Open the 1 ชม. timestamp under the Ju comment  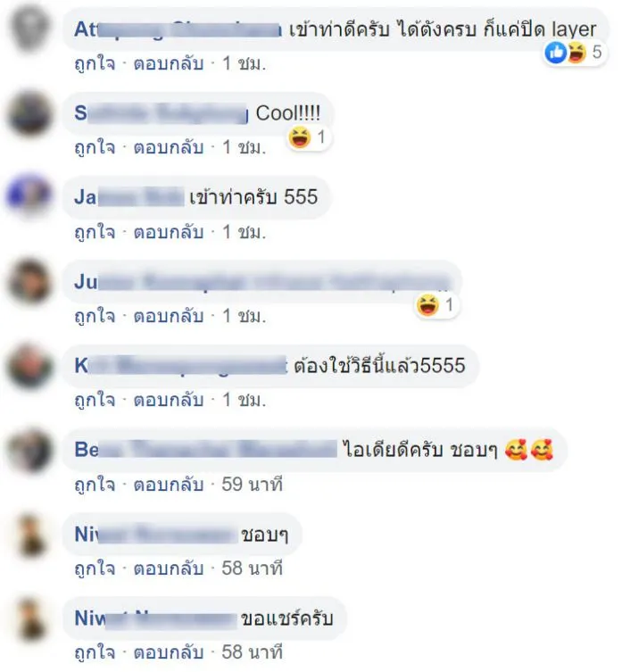(x=244, y=316)
